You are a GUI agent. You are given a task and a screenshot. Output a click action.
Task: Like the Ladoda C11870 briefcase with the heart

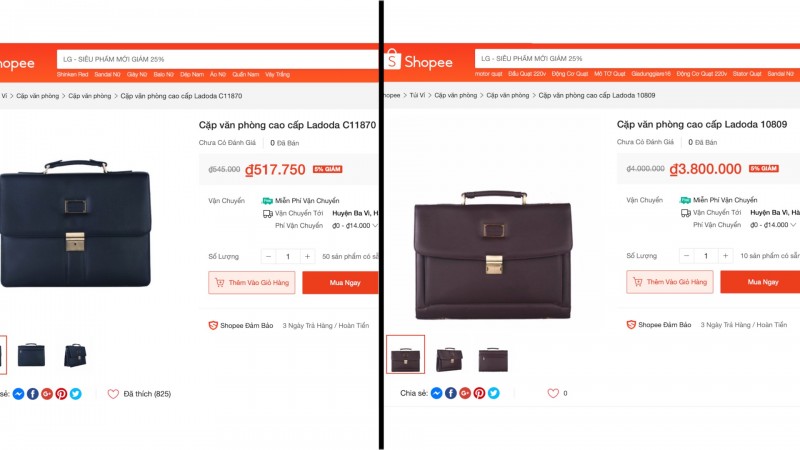(113, 393)
